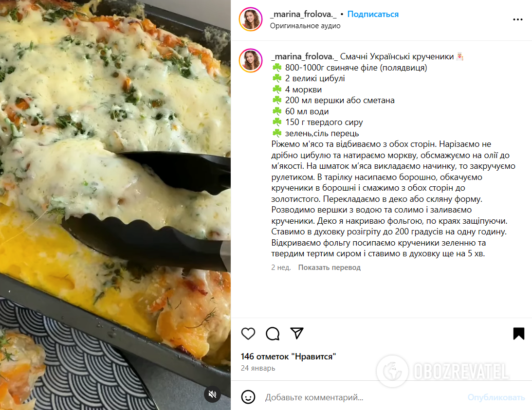
Task: Follow using the Подписаться link
Action: click(373, 14)
